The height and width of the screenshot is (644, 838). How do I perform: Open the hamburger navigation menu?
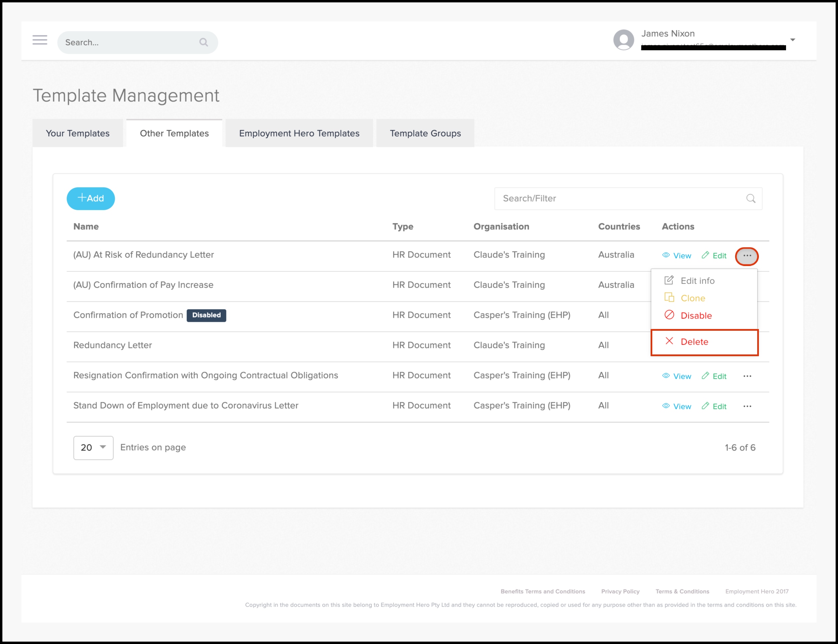pyautogui.click(x=40, y=40)
